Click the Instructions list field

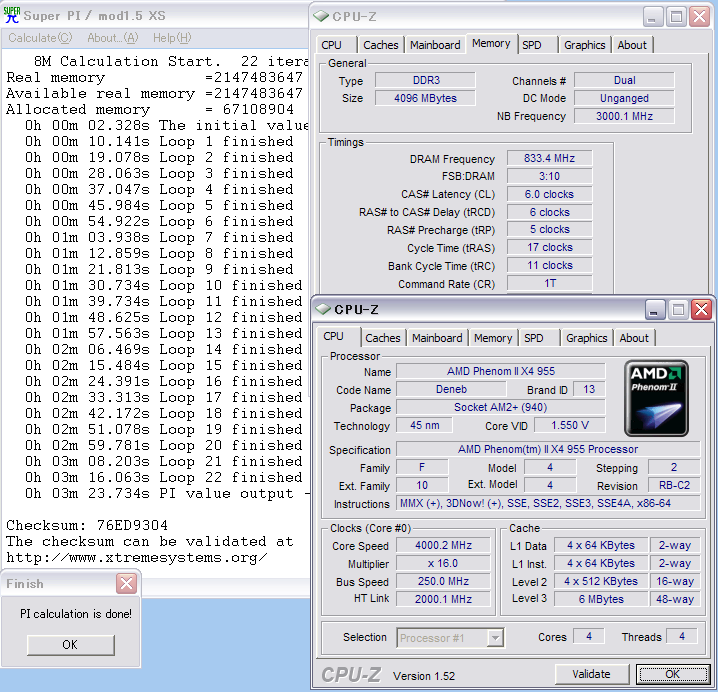click(548, 503)
